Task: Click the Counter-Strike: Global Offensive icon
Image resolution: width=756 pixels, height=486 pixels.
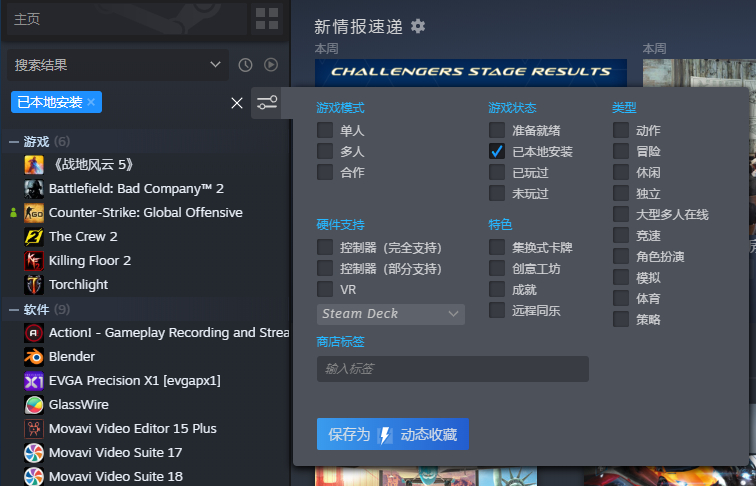Action: pyautogui.click(x=34, y=213)
